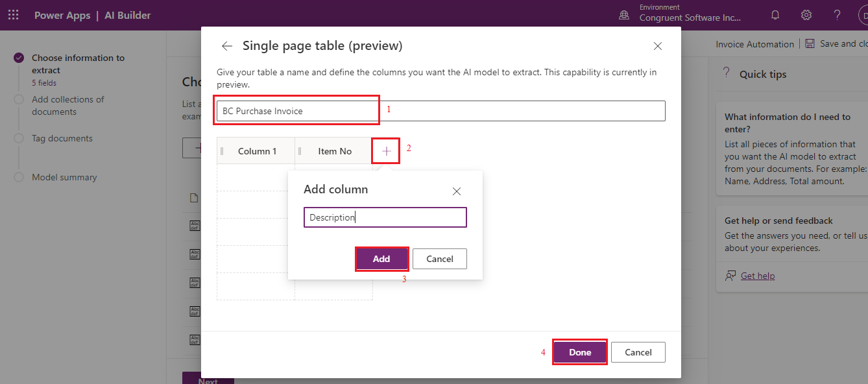This screenshot has width=868, height=384.
Task: Click the Quick tips heading
Action: coord(763,75)
